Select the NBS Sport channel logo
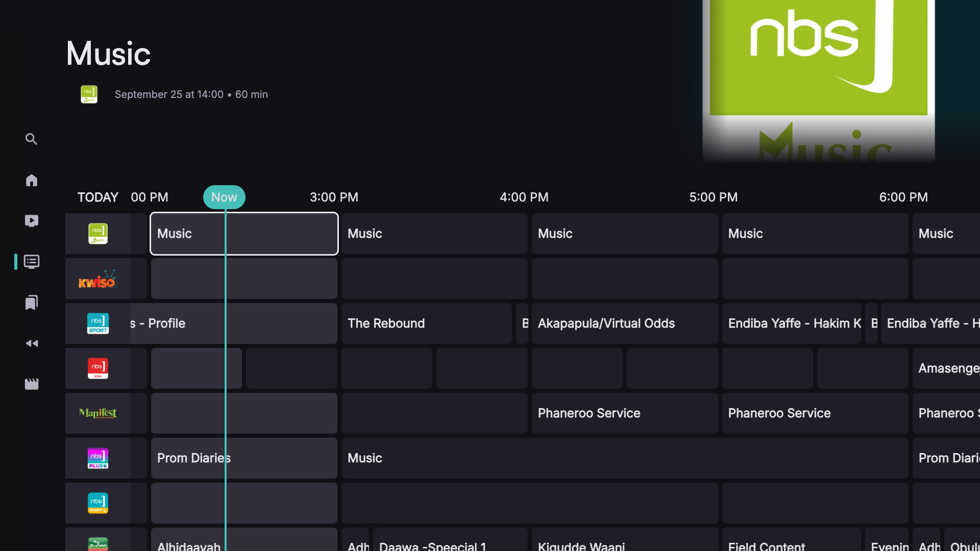Viewport: 980px width, 551px height. tap(98, 323)
